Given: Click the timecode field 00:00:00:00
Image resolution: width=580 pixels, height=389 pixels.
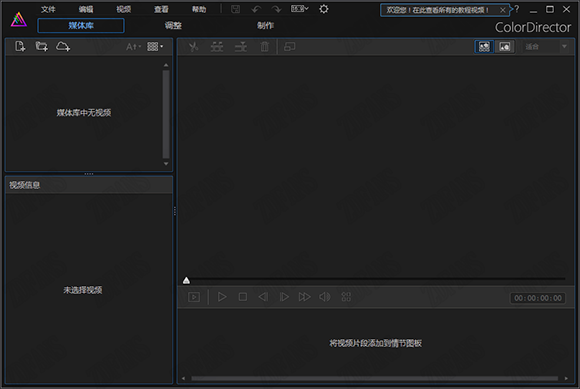Looking at the screenshot, I should point(538,298).
